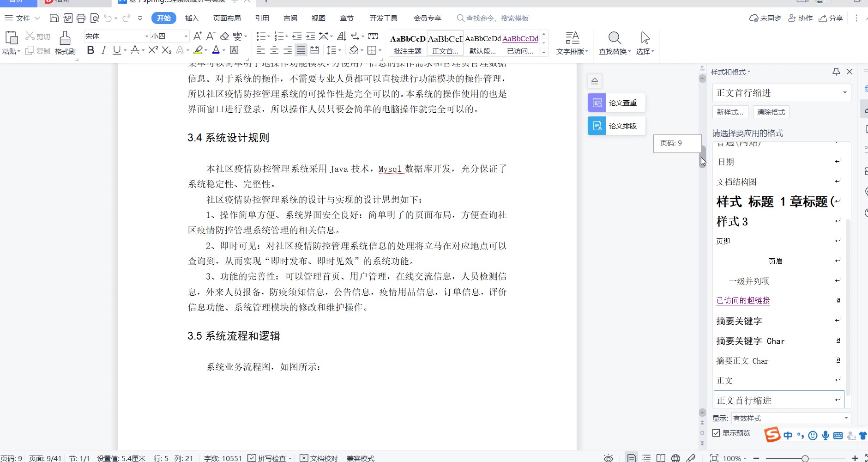Click Clear Format (清除格式) button
This screenshot has width=868, height=462.
[x=771, y=112]
